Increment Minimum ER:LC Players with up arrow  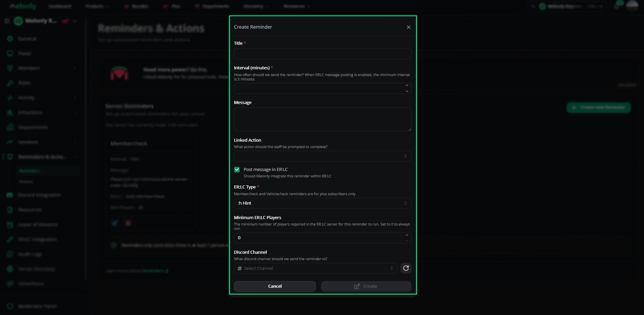tap(407, 235)
